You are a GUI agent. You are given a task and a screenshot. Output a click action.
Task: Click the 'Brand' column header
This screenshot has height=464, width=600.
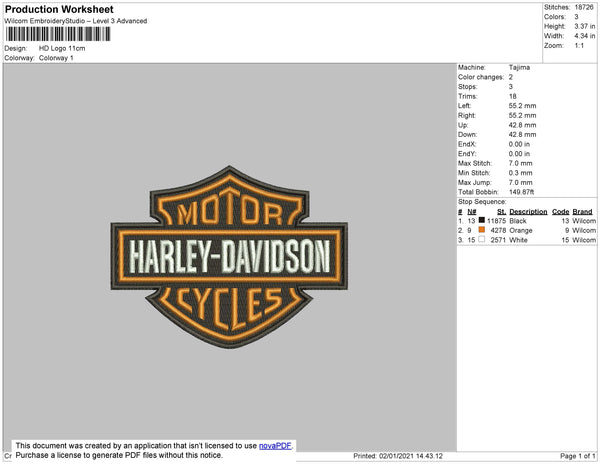tap(582, 212)
